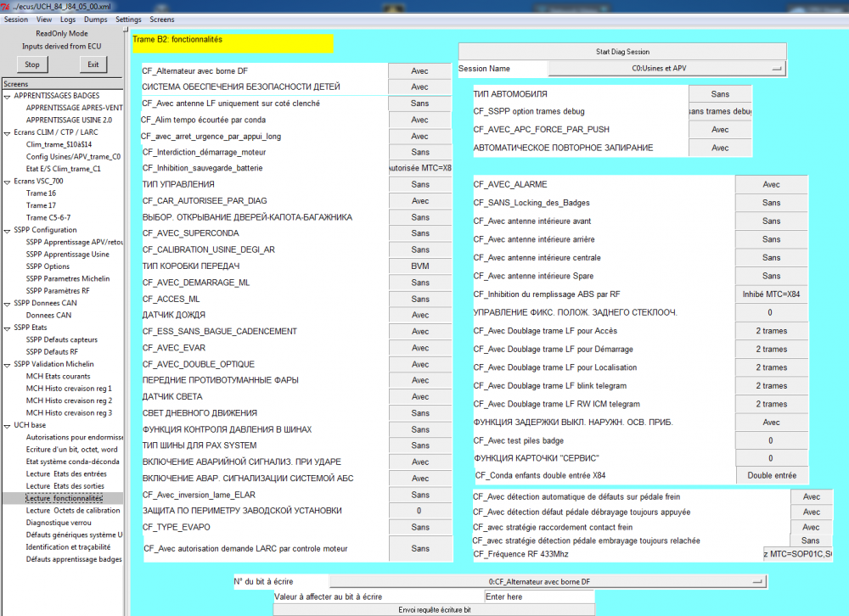Select 'Etat système conda-déconda' screen

pyautogui.click(x=72, y=462)
